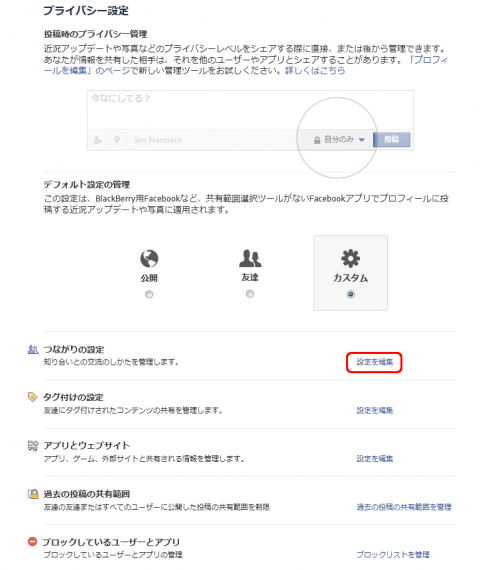Click the 投稿 post button
The width and height of the screenshot is (480, 570).
pos(392,140)
